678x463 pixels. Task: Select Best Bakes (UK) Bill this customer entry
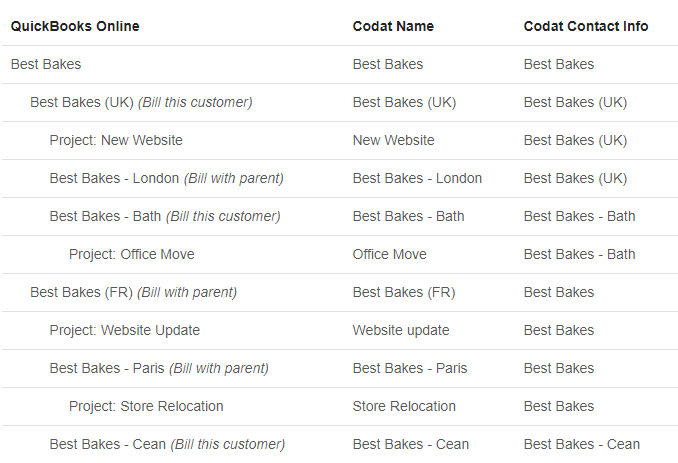tap(141, 102)
